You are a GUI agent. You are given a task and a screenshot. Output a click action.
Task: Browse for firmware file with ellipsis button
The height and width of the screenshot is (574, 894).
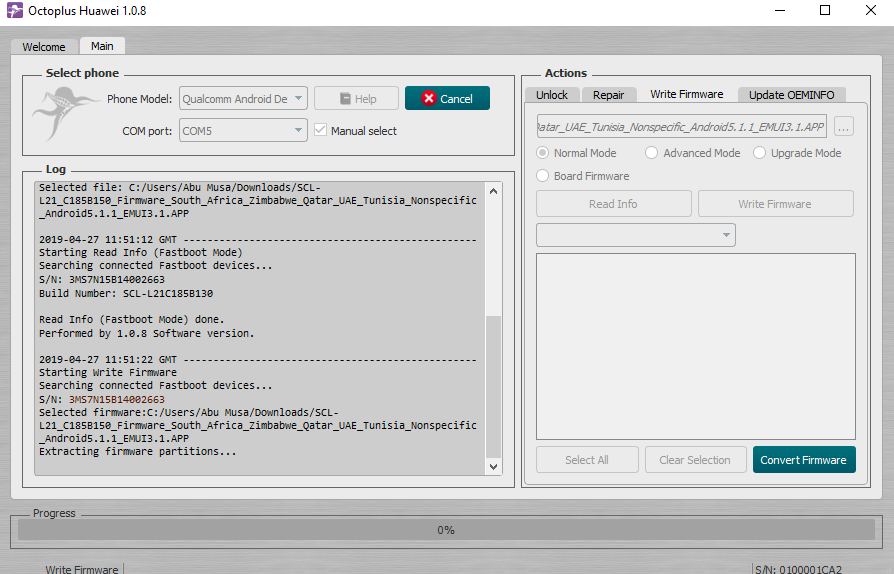tap(844, 127)
